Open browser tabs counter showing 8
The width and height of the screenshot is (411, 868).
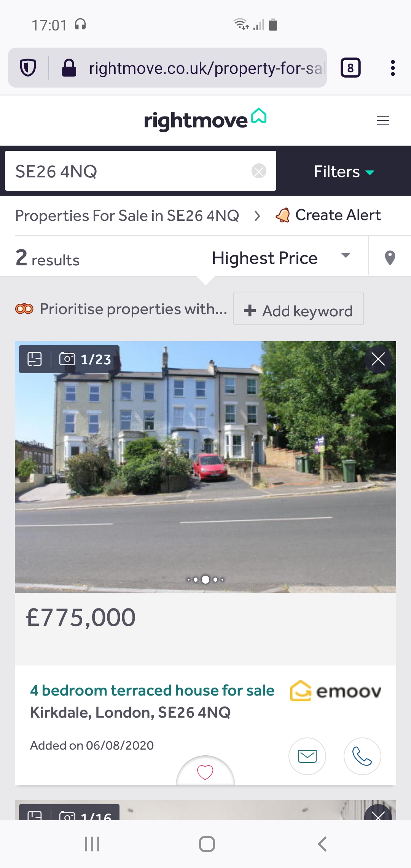350,68
